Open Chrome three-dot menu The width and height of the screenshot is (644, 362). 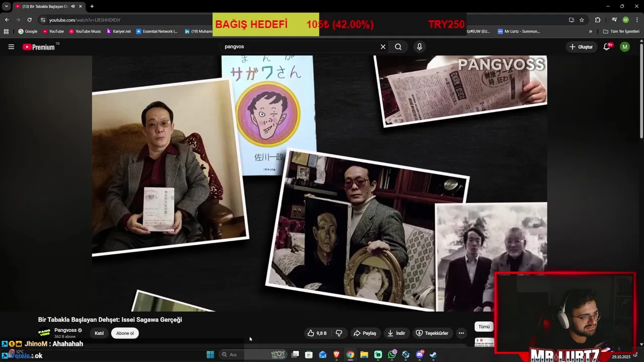point(636,20)
